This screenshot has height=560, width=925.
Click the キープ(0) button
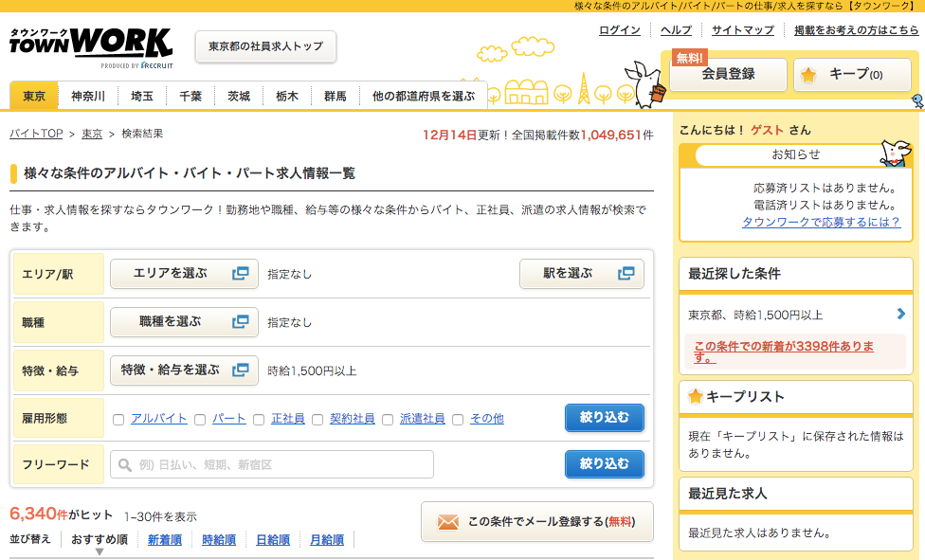[852, 74]
